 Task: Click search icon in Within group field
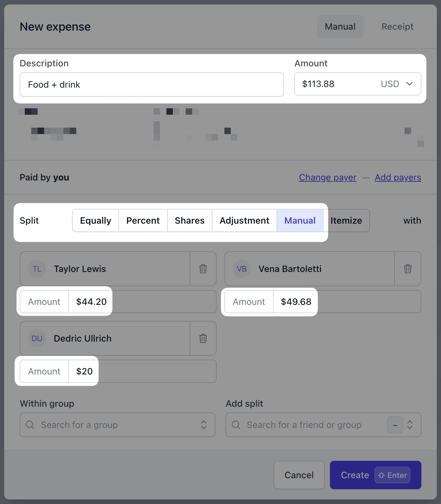coord(30,425)
